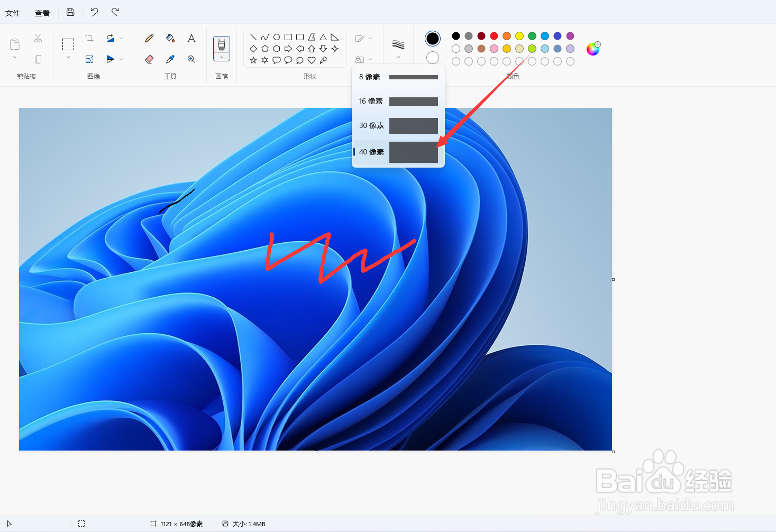Click the Flip icon

[x=110, y=59]
